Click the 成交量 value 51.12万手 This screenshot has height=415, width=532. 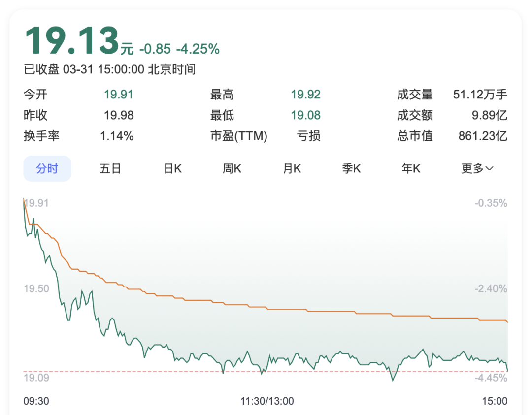tap(480, 95)
